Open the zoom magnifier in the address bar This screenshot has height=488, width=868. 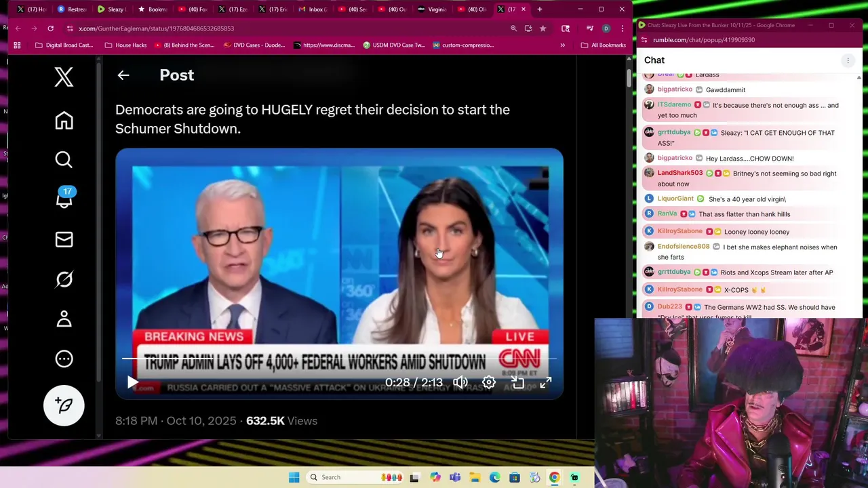(x=513, y=28)
